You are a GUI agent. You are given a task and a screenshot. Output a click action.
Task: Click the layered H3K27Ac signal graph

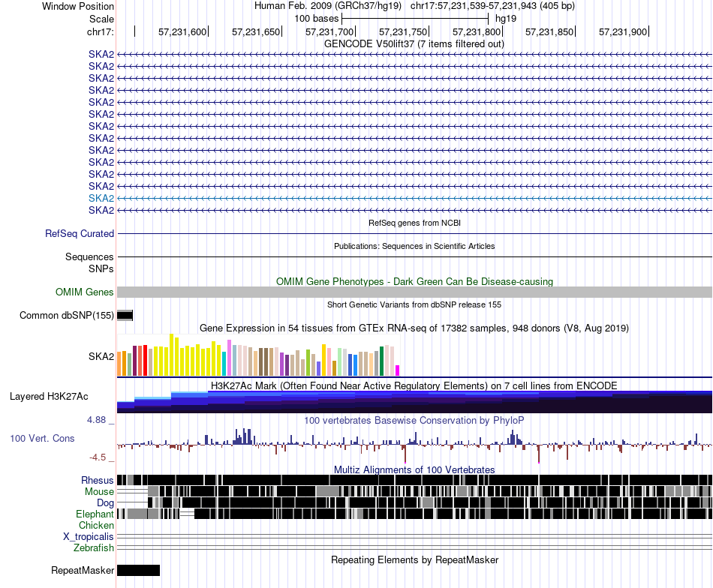[414, 402]
